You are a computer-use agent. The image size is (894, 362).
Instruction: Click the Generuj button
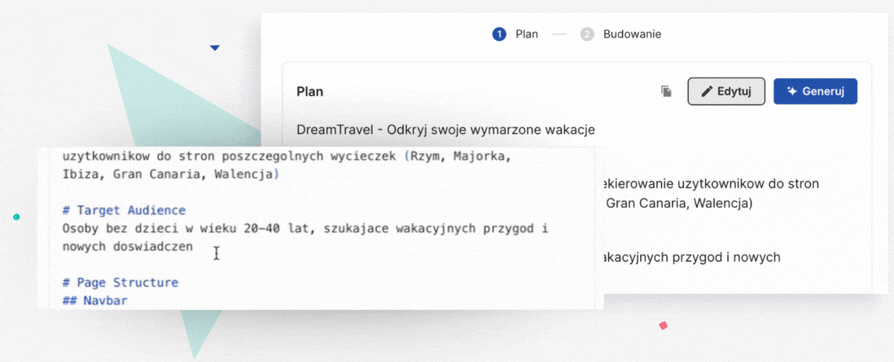click(815, 91)
